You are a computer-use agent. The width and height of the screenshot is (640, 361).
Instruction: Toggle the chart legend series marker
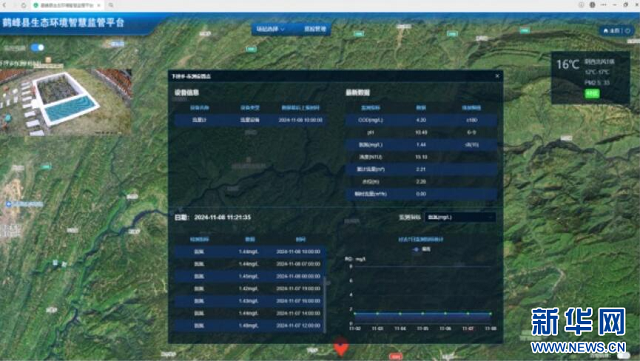416,249
